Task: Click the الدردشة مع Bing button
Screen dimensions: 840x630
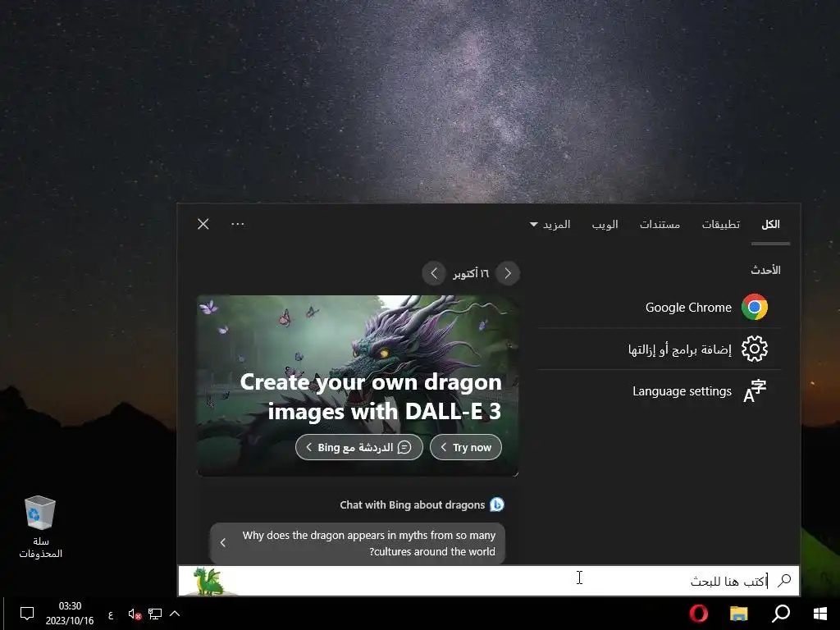Action: [359, 447]
